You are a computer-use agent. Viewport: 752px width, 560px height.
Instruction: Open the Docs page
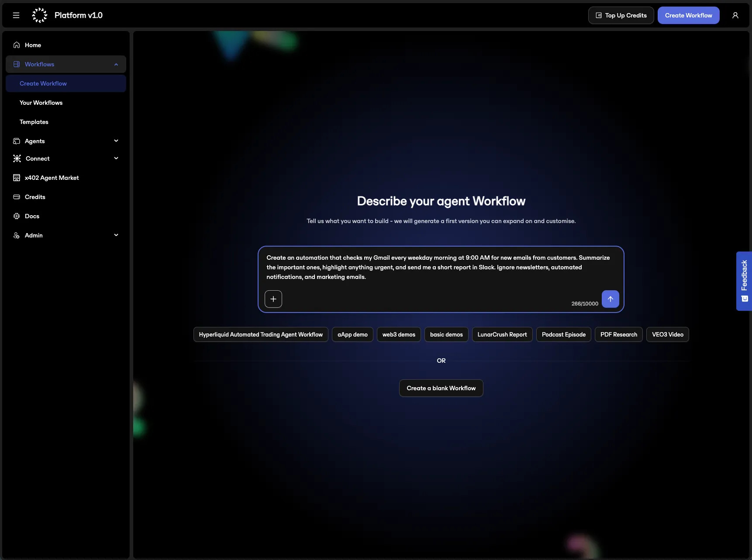(66, 216)
